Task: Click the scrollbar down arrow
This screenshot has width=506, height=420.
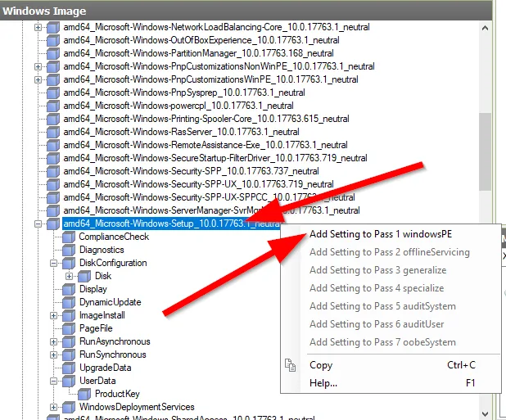Action: pos(485,413)
